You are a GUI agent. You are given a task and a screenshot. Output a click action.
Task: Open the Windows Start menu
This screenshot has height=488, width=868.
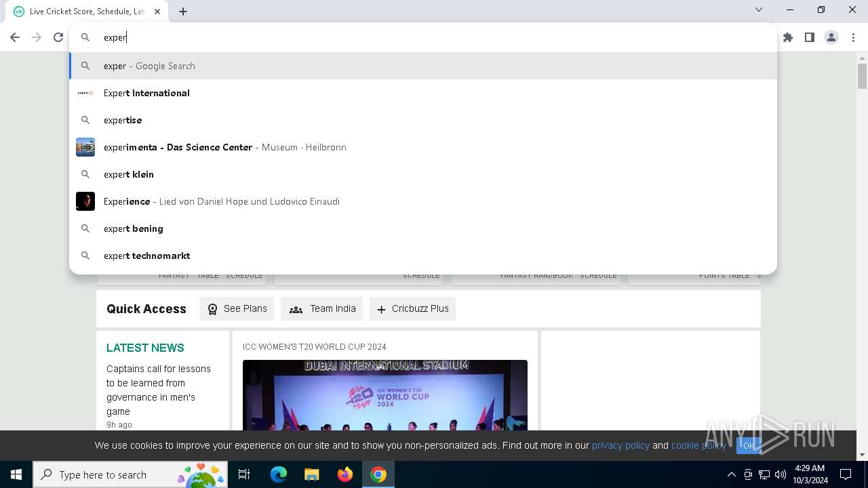click(x=16, y=474)
